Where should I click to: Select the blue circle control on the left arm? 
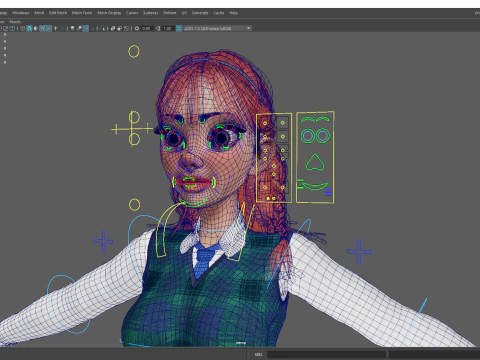(x=68, y=304)
